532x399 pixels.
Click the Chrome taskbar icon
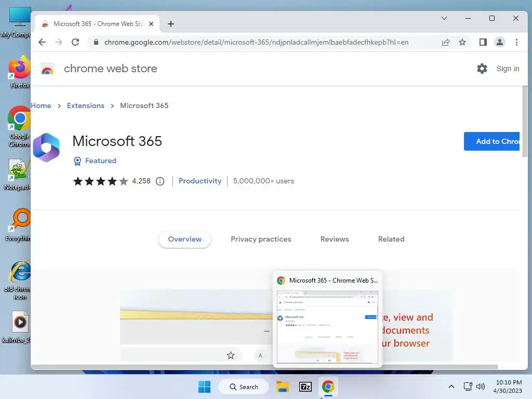328,387
